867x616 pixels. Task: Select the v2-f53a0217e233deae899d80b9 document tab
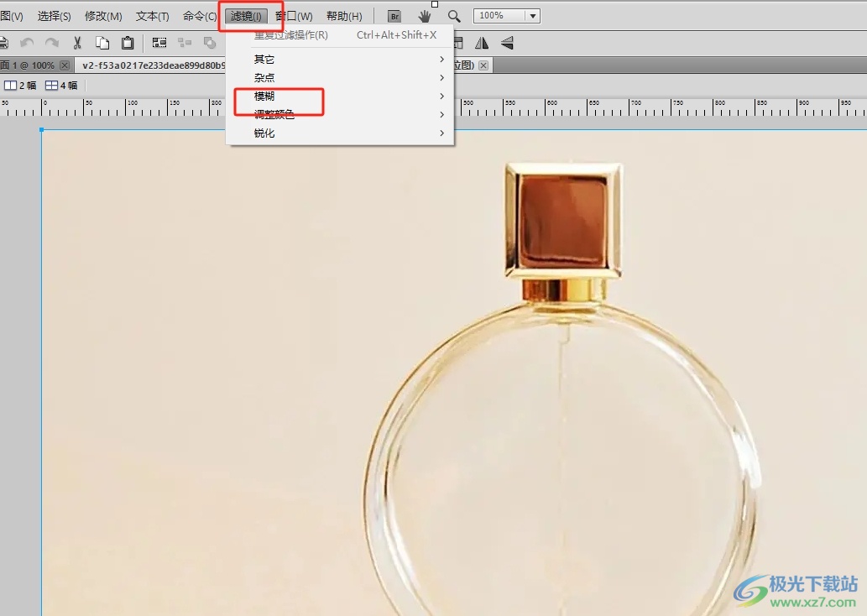[x=150, y=65]
